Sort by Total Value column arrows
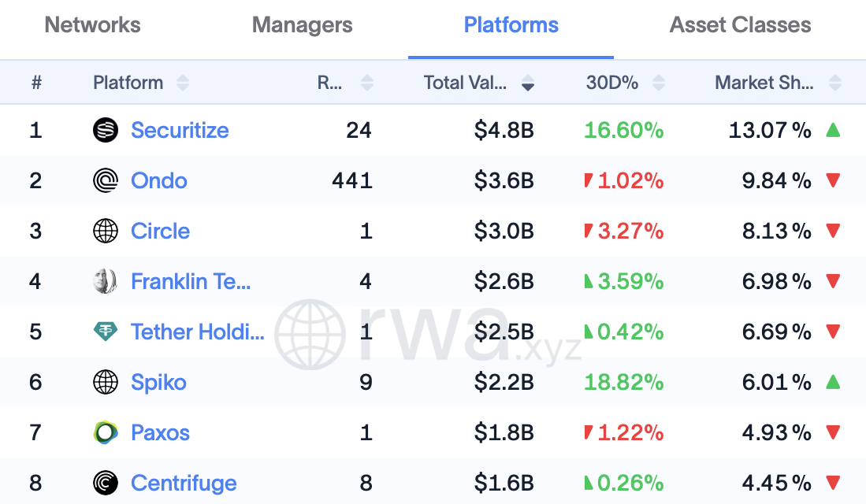 pyautogui.click(x=528, y=83)
